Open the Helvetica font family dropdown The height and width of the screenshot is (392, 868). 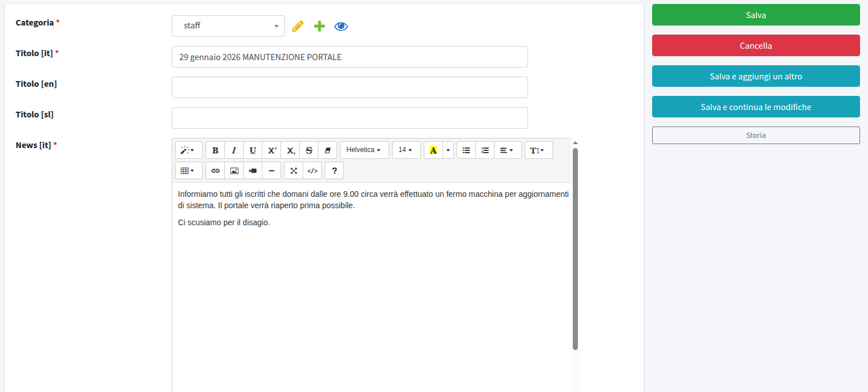364,150
